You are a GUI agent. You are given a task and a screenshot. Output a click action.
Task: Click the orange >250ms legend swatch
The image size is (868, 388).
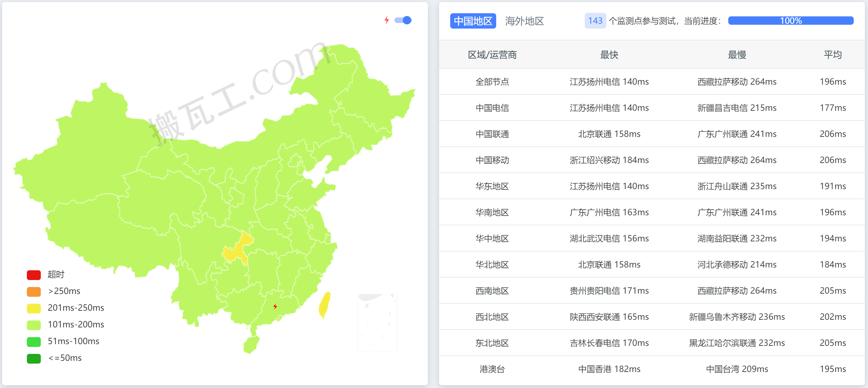34,291
